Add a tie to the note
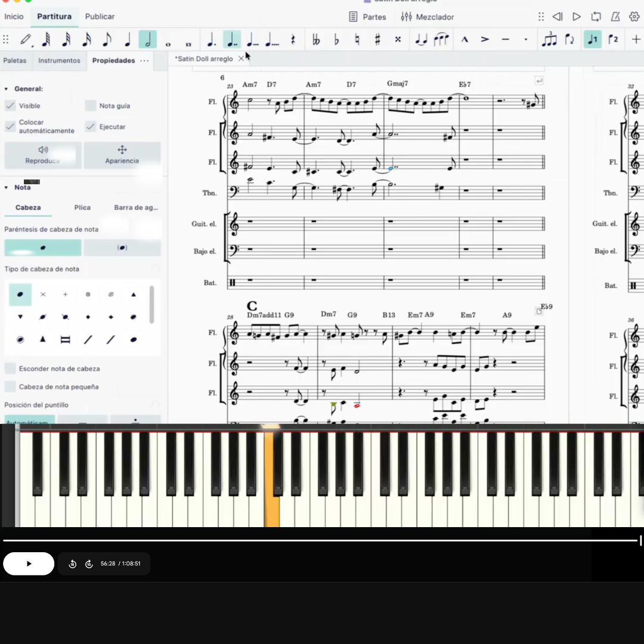This screenshot has height=644, width=644. pos(421,39)
